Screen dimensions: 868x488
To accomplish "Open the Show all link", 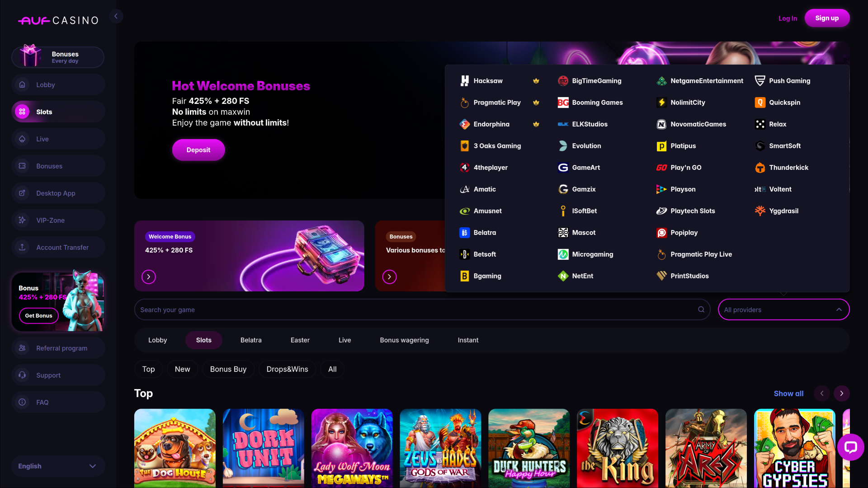I will pyautogui.click(x=788, y=394).
